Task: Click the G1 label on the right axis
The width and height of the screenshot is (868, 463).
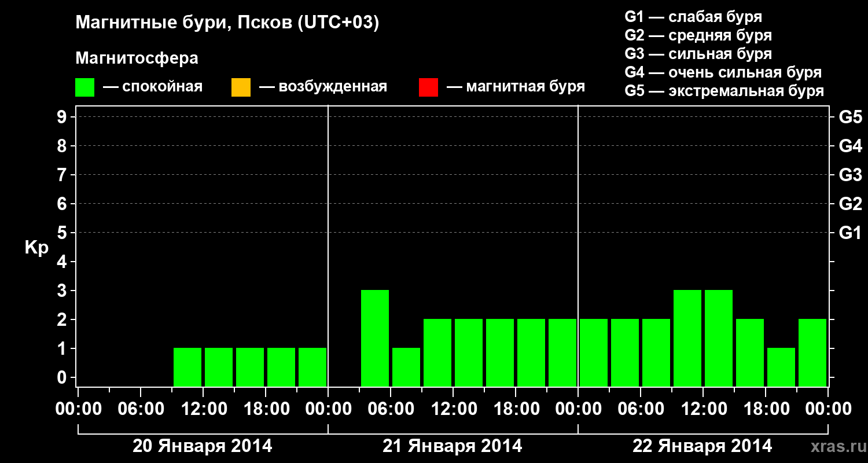Action: point(850,233)
